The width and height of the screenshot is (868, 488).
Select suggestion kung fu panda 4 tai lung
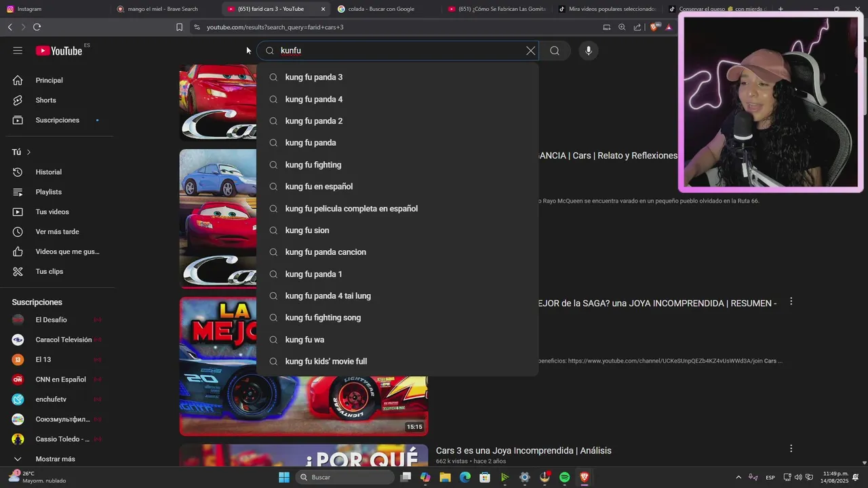point(397,296)
